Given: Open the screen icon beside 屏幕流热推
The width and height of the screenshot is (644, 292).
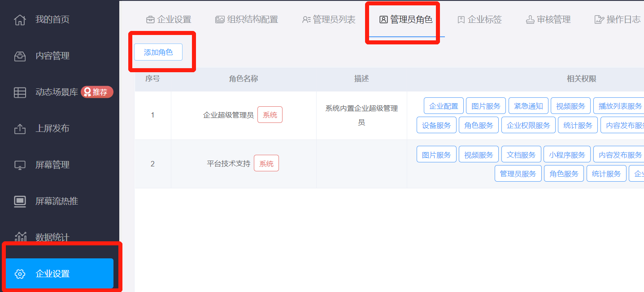Looking at the screenshot, I should click(20, 201).
